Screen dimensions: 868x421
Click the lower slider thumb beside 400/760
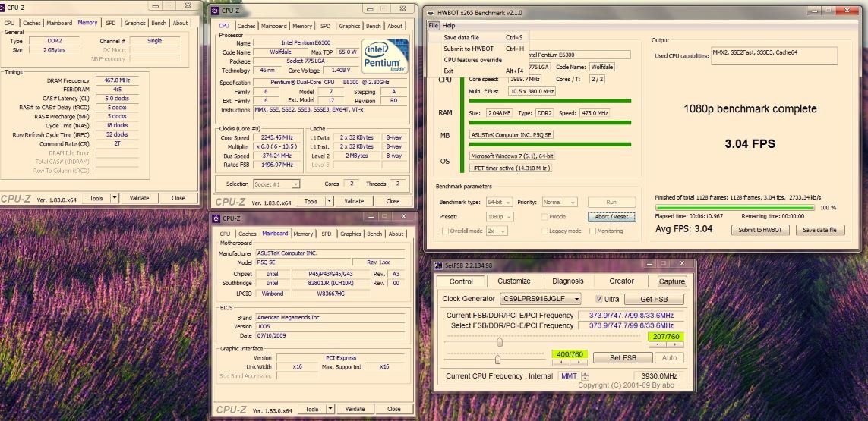[497, 360]
